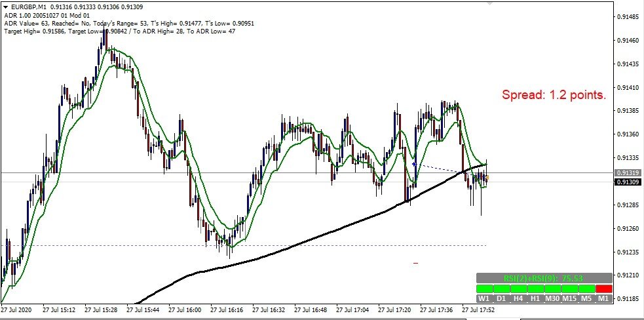Click the 'ADR Value= 63, Reached= No' line
The image size is (644, 320).
tap(129, 23)
